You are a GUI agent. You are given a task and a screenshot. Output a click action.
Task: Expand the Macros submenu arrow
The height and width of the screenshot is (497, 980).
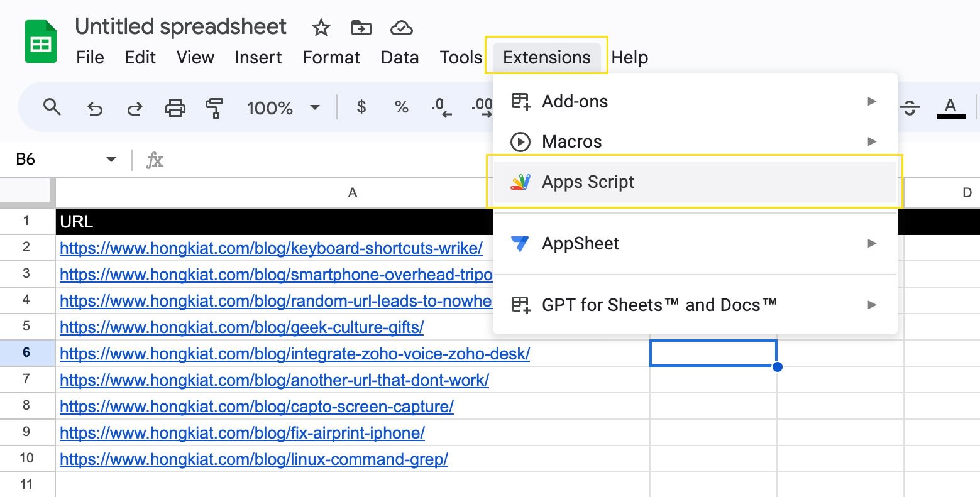click(x=872, y=141)
